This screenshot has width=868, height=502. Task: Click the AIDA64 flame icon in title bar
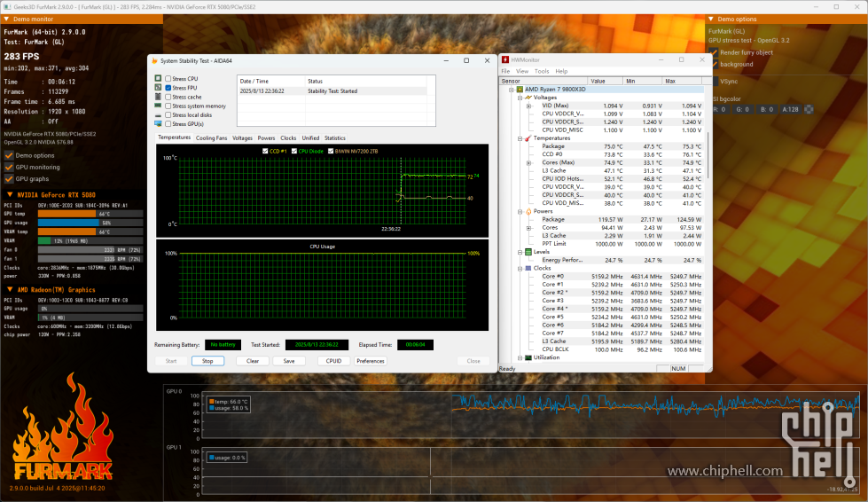(x=154, y=61)
